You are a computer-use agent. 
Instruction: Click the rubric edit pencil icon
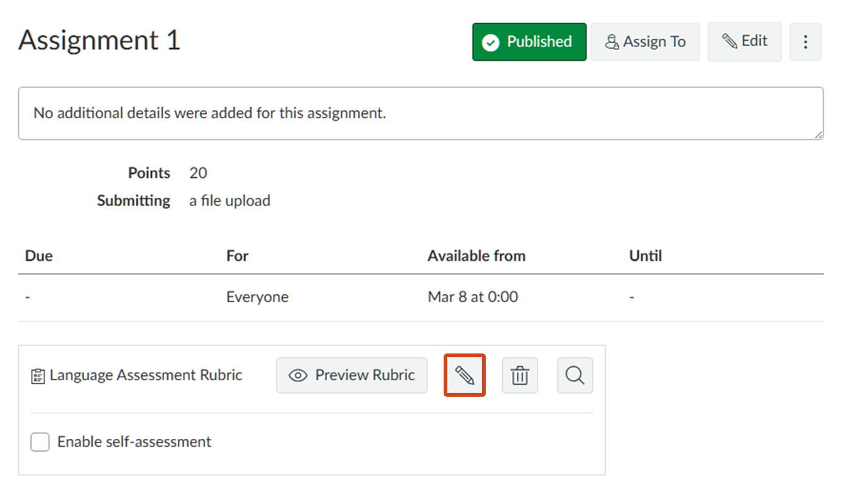[464, 375]
